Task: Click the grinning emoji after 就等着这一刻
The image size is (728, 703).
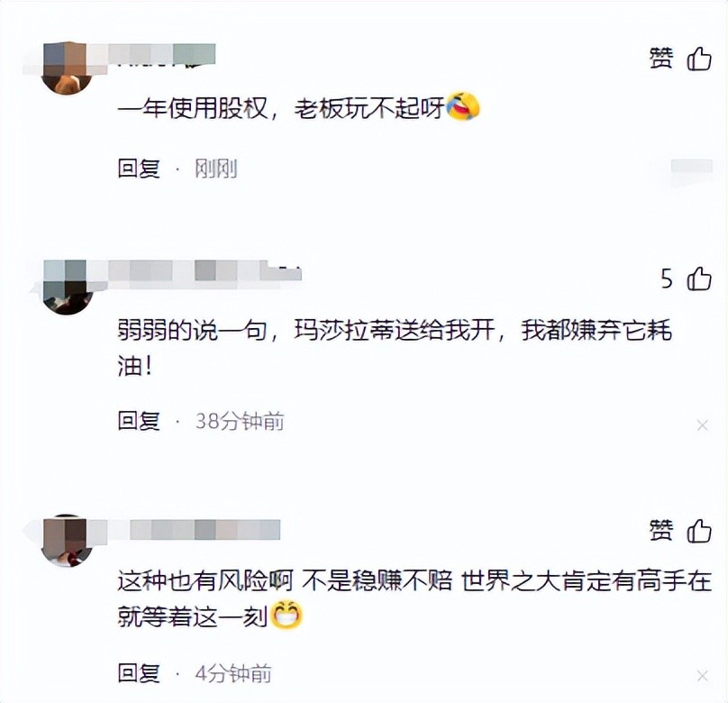Action: [x=286, y=615]
